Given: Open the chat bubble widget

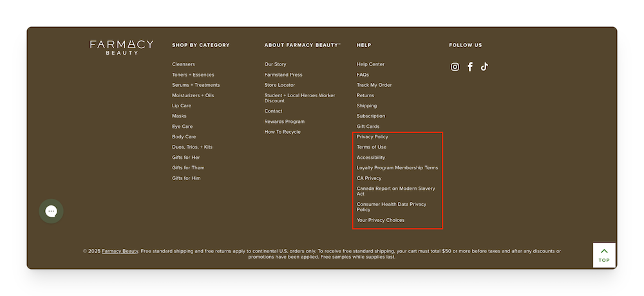Looking at the screenshot, I should coord(51,211).
